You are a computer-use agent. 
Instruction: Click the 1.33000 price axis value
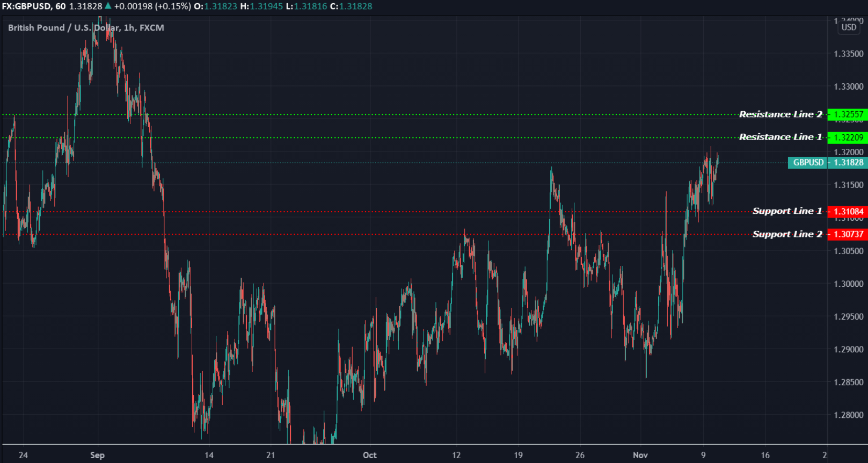[x=848, y=86]
